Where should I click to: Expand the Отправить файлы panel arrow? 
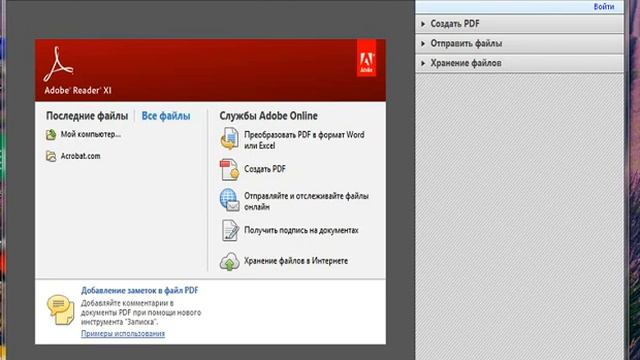click(423, 43)
